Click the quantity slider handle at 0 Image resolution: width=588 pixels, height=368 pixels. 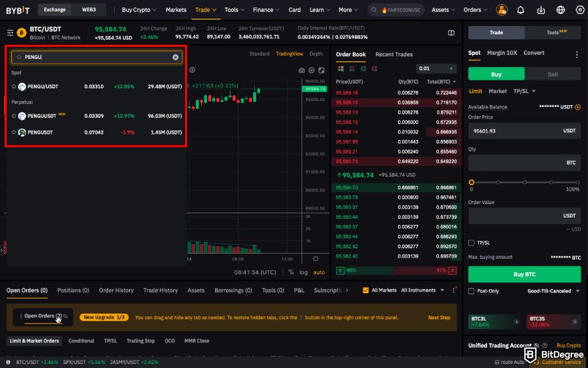click(x=471, y=183)
